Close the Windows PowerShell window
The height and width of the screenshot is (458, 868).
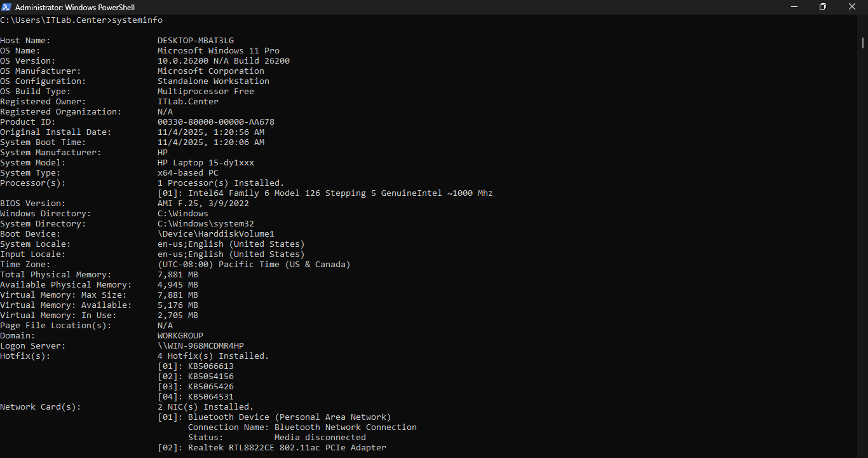[x=852, y=7]
